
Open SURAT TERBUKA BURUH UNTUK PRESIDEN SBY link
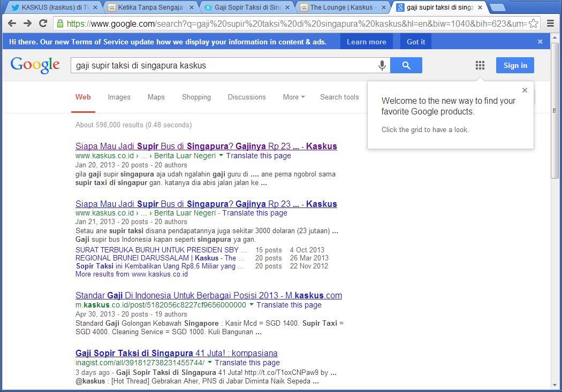pos(161,250)
